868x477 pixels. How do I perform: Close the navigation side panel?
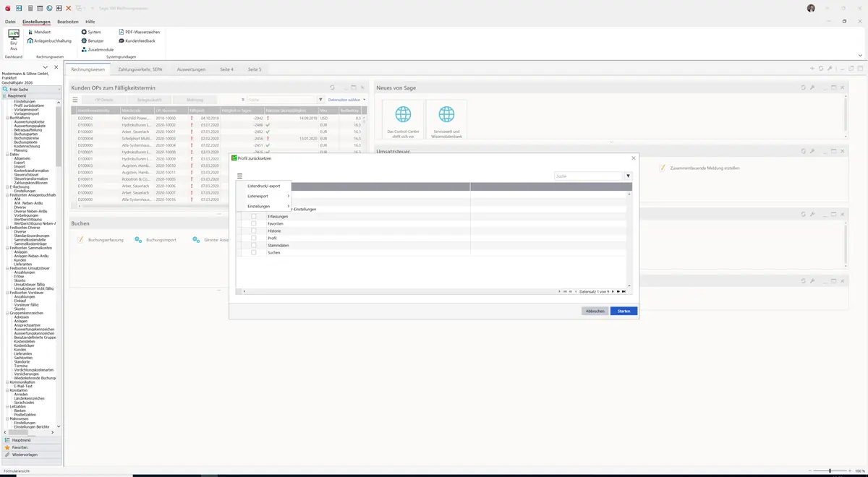(56, 67)
